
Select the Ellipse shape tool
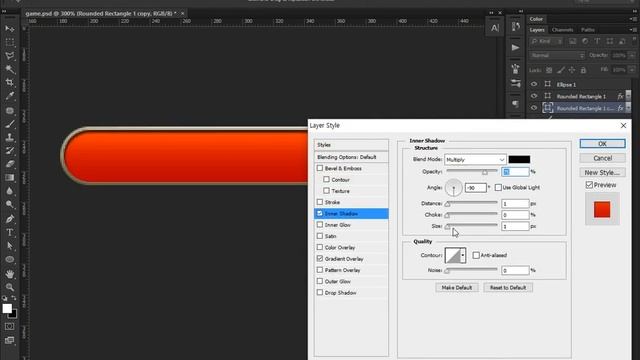[x=10, y=260]
